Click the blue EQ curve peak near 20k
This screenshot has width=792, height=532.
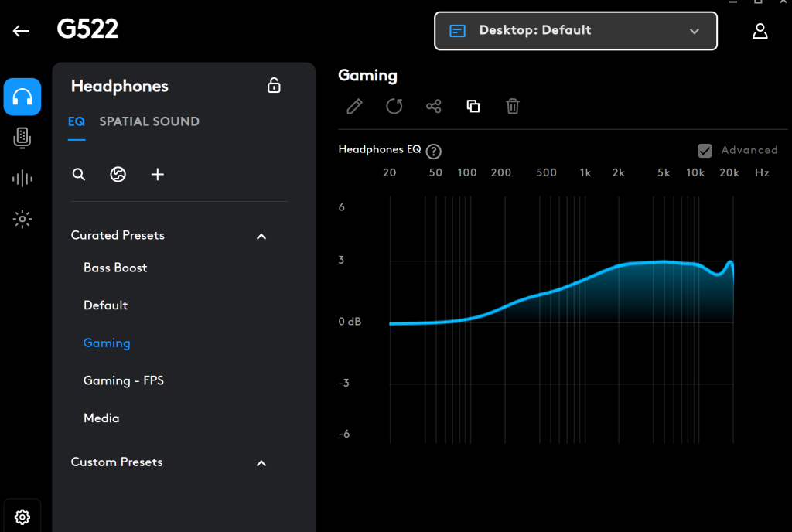[730, 262]
